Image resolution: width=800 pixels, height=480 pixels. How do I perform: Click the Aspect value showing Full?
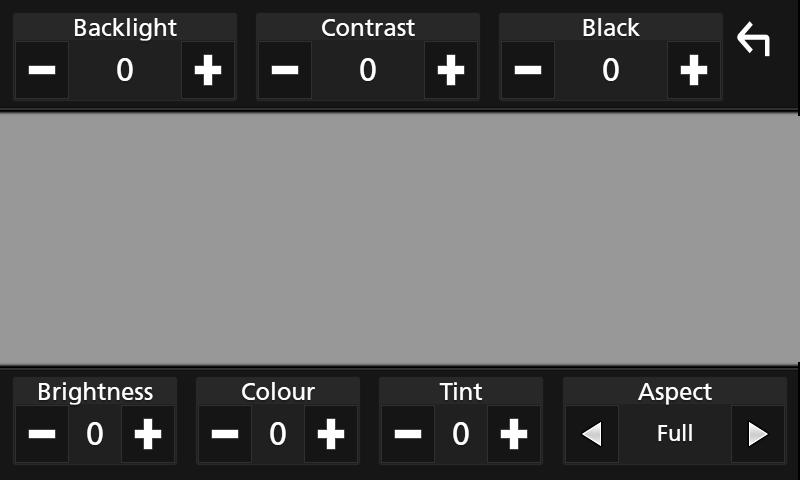tap(675, 434)
